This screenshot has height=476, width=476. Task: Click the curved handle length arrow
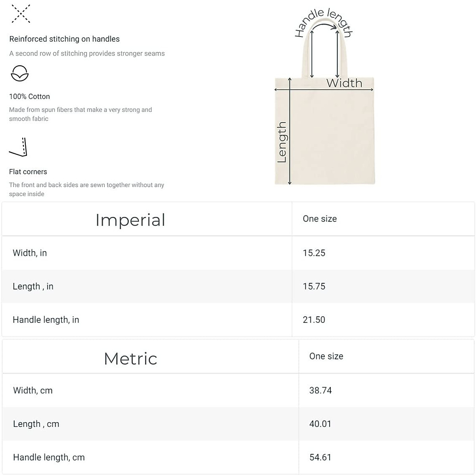click(x=326, y=25)
